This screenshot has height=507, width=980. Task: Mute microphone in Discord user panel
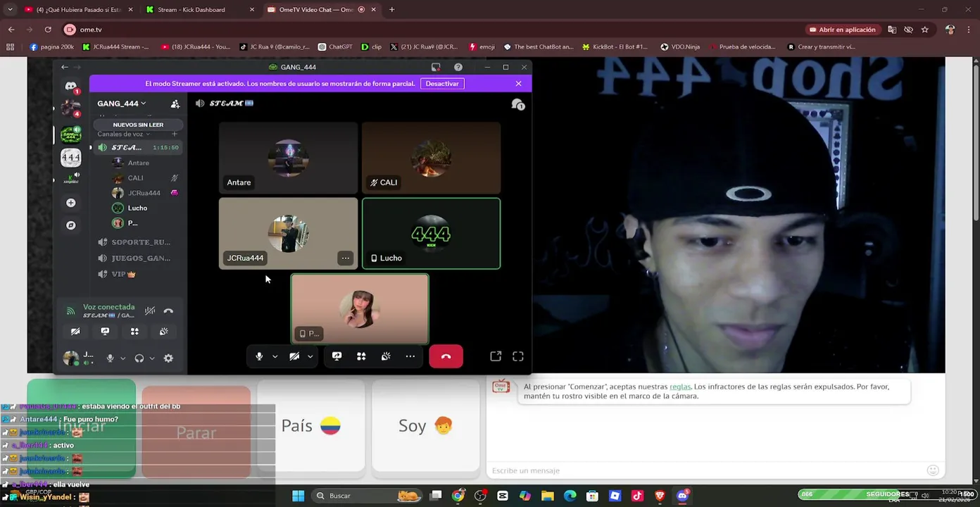tap(110, 358)
